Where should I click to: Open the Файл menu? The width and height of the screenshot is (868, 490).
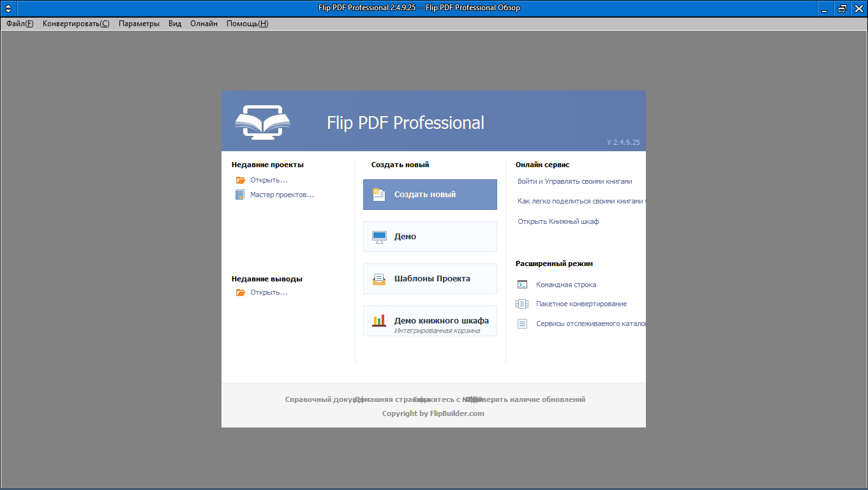[20, 24]
